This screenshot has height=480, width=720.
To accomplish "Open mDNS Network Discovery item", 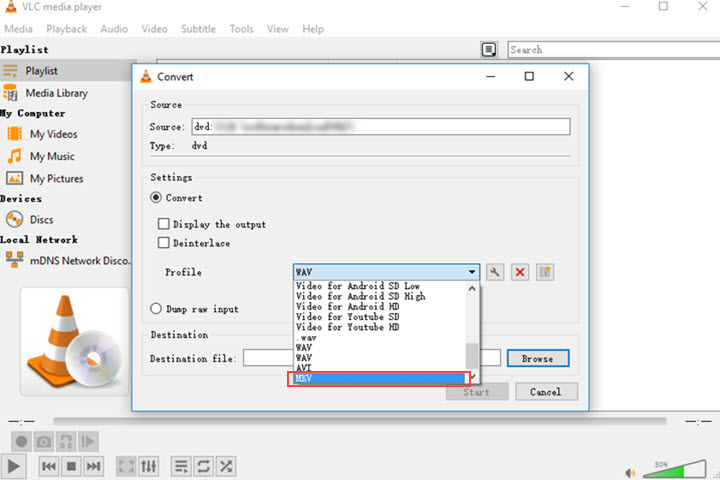I will click(66, 260).
